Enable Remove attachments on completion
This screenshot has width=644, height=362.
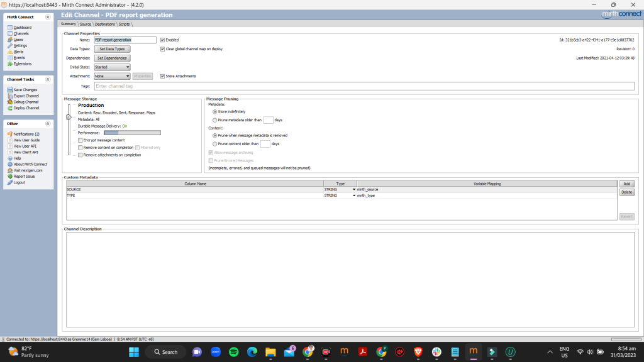coord(80,155)
